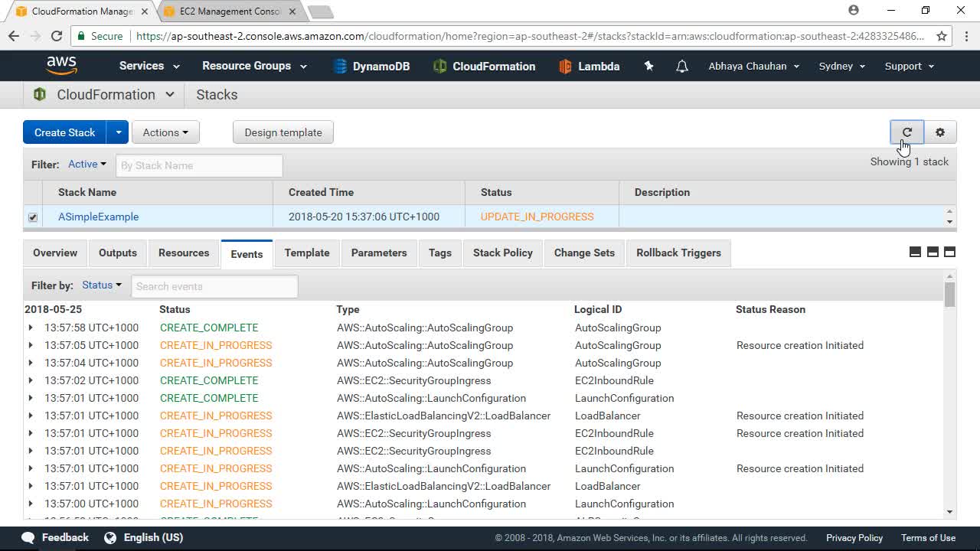Expand the 13:57:00 LaunchConfiguration event row

tap(31, 504)
